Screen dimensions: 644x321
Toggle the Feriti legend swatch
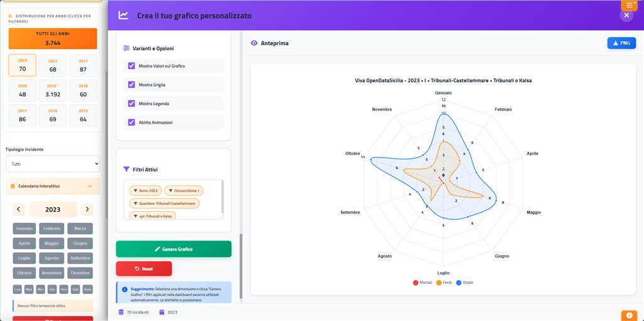click(x=438, y=283)
